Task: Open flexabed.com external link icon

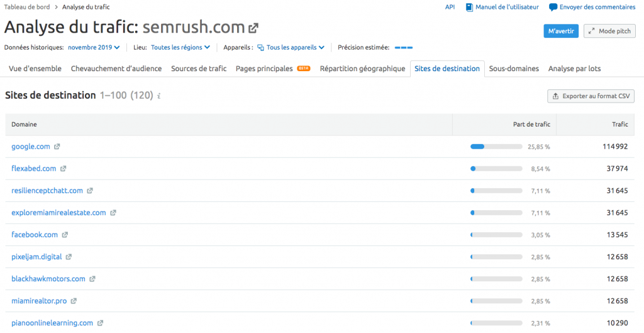Action: click(64, 169)
